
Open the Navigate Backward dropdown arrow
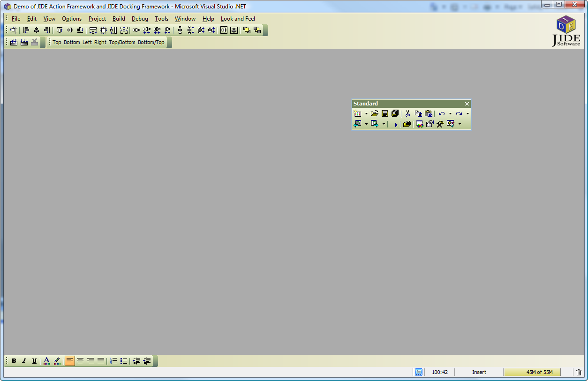366,124
